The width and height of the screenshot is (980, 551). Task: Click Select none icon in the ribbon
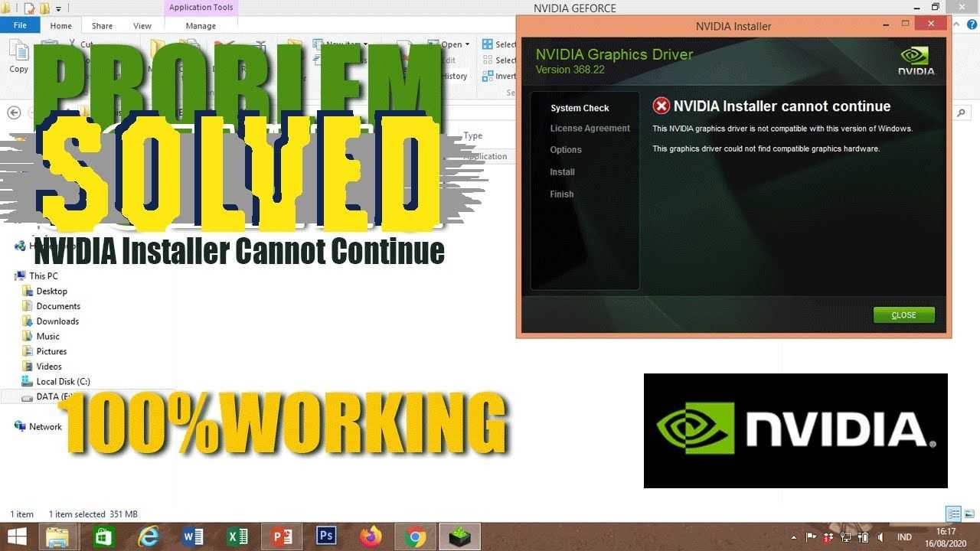pyautogui.click(x=488, y=60)
